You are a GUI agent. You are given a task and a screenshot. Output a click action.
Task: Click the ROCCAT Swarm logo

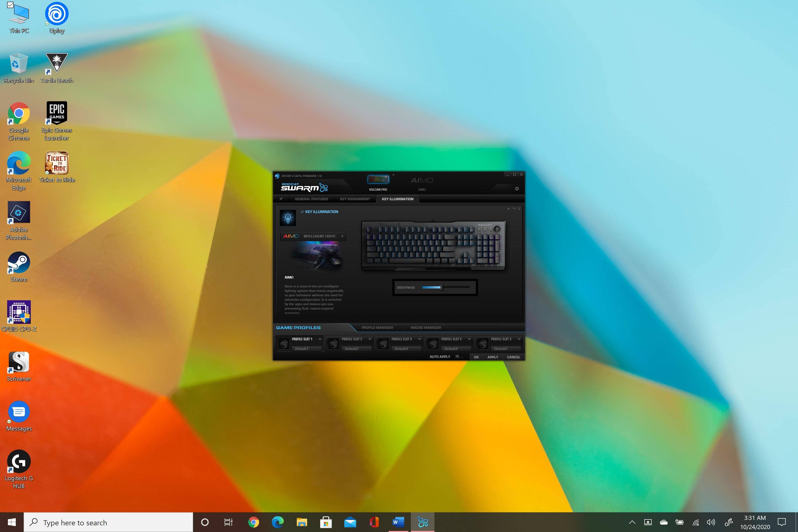click(303, 187)
